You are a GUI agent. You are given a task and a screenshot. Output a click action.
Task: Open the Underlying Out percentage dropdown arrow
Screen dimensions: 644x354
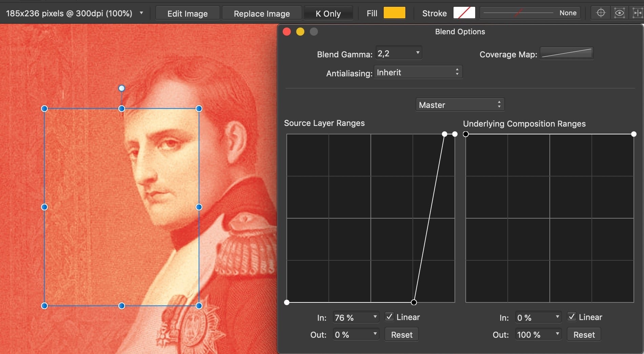[557, 334]
